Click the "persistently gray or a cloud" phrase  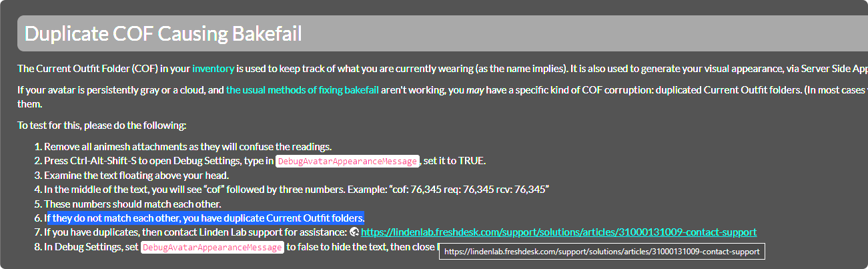146,89
